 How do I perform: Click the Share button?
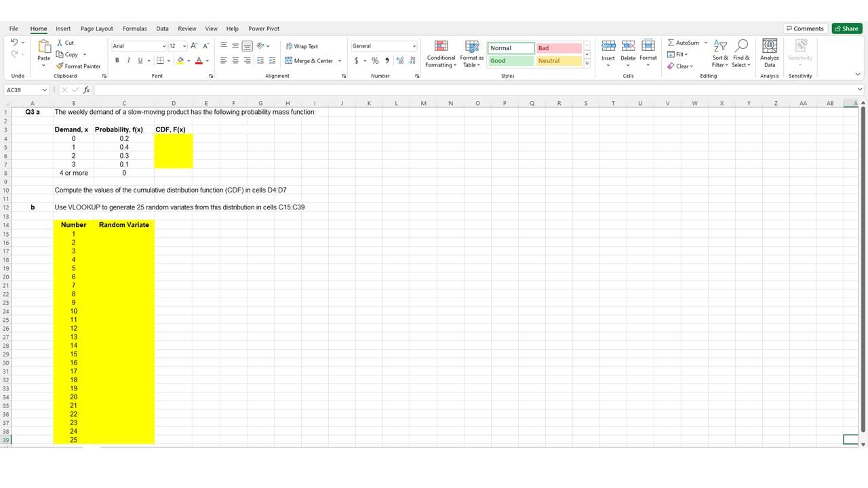(x=846, y=28)
